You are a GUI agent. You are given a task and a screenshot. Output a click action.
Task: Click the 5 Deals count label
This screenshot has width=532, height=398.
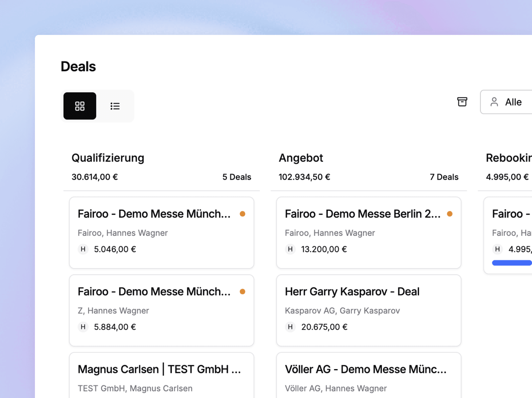click(x=237, y=177)
